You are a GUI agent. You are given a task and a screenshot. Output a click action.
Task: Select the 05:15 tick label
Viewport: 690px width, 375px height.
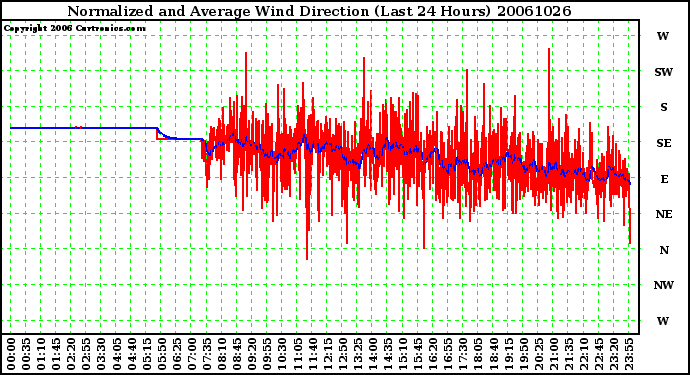coord(146,355)
